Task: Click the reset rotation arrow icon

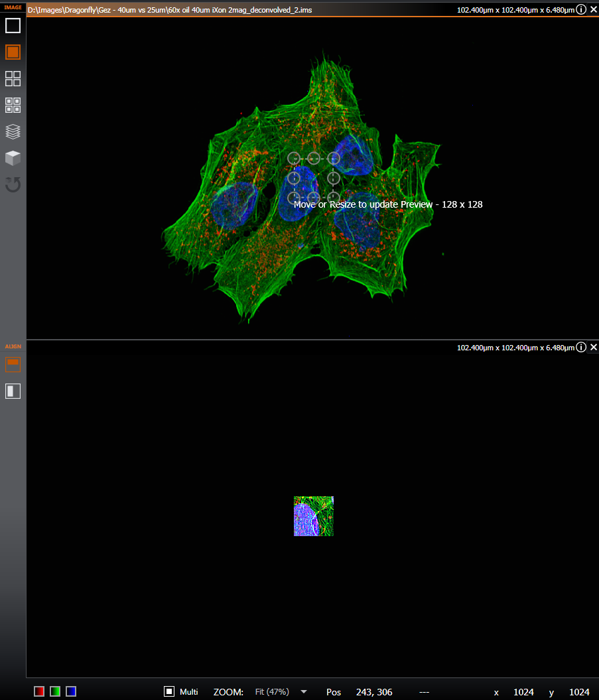Action: pos(13,184)
